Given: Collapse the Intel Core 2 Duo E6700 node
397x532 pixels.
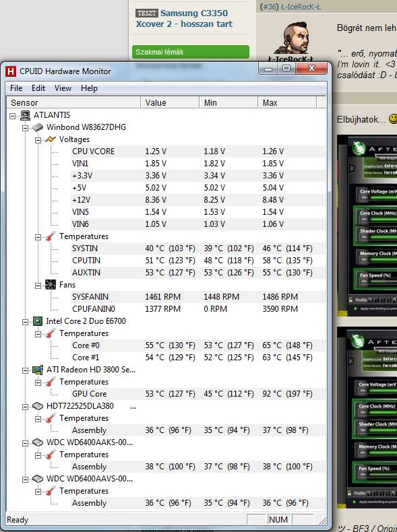Looking at the screenshot, I should point(25,322).
